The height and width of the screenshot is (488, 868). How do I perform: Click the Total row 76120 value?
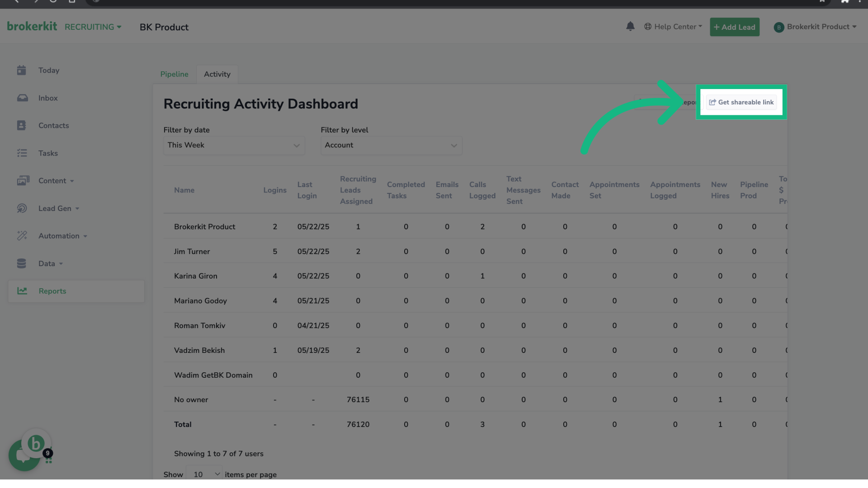pos(358,425)
